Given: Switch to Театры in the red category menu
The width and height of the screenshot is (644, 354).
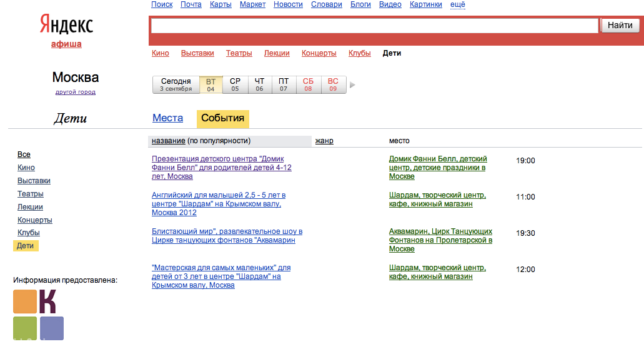Looking at the screenshot, I should (x=239, y=53).
